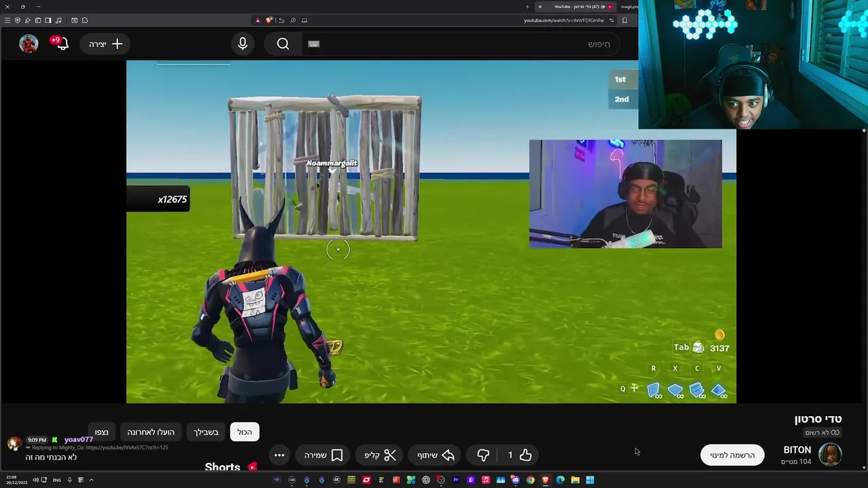Click the browser bookmark icon
This screenshot has width=868, height=488.
tap(625, 20)
